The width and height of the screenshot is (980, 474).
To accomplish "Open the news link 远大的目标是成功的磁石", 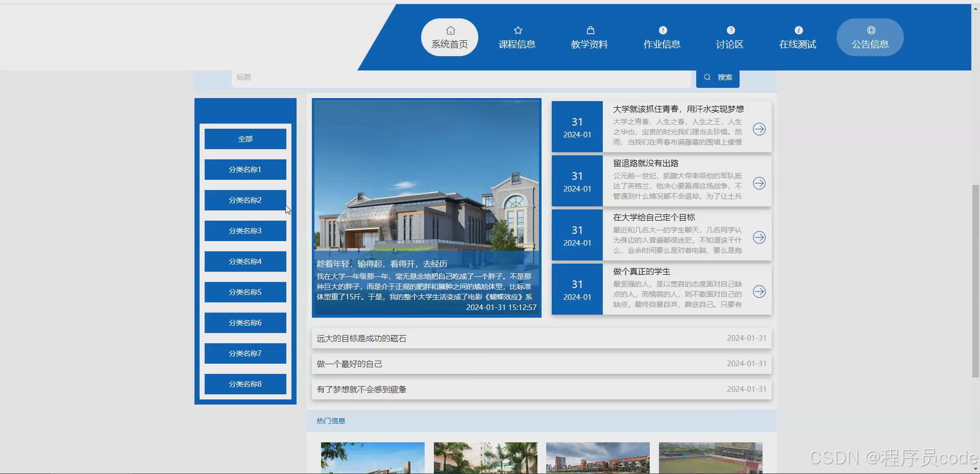I will [361, 338].
